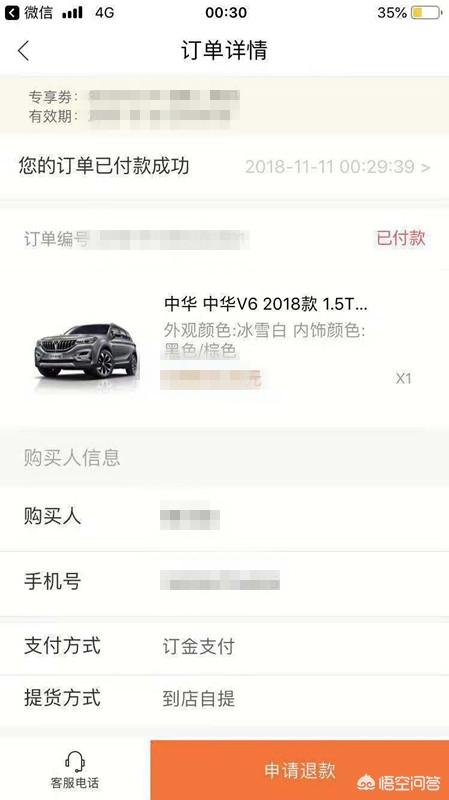Tap the customer service headset icon
Viewport: 449px width, 800px height.
(75, 762)
